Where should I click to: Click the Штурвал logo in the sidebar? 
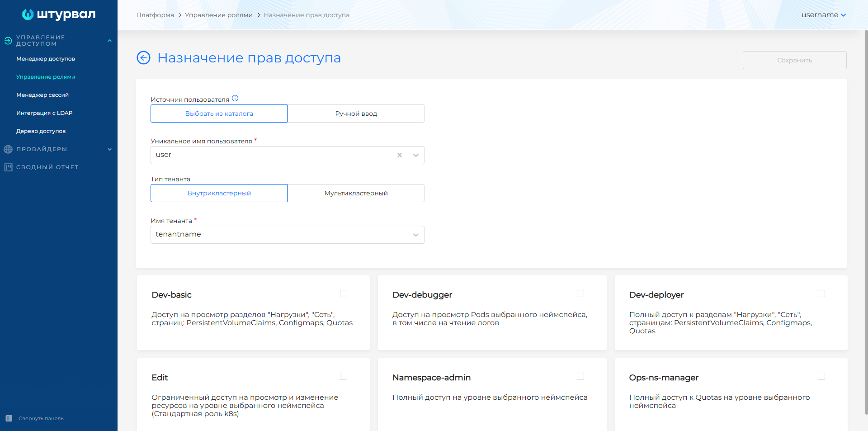click(x=58, y=14)
